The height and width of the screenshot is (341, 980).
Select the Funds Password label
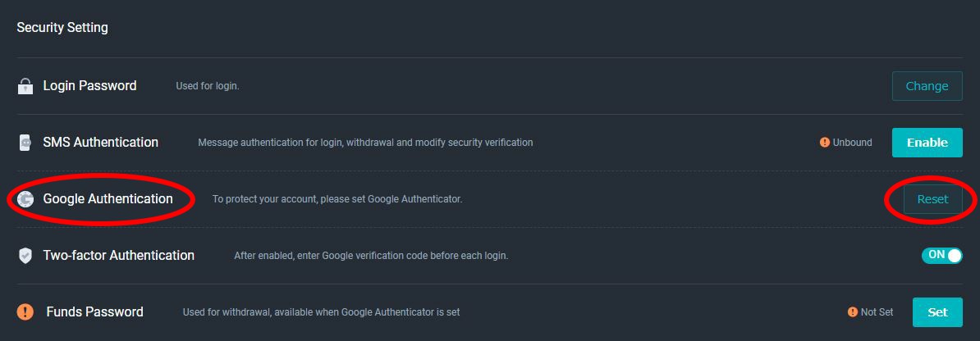(94, 311)
